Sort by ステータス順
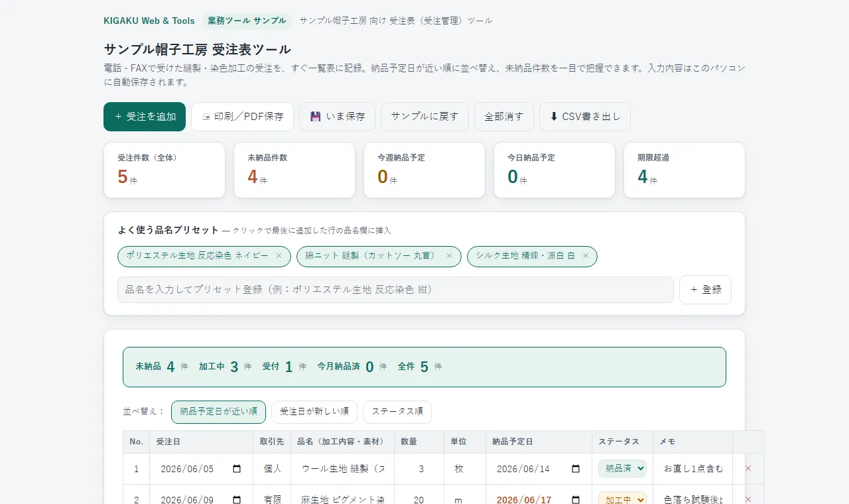Screen dimensions: 849x504 397,412
